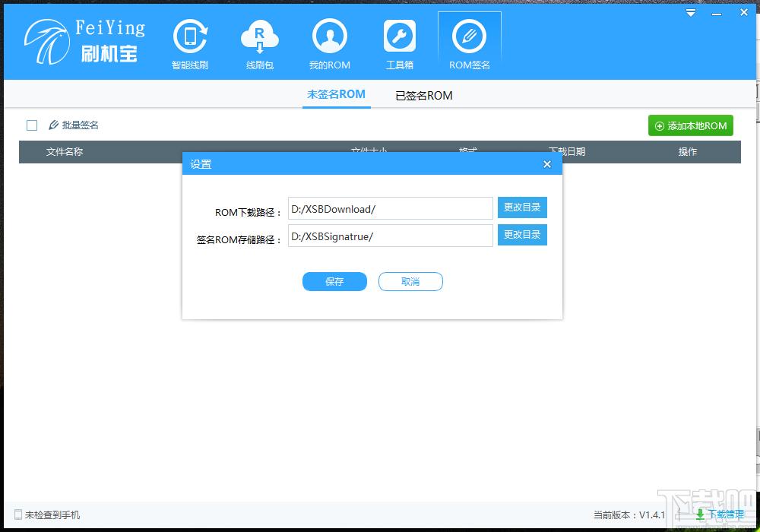Click 更改目录 for signed ROM storage path

(x=522, y=235)
